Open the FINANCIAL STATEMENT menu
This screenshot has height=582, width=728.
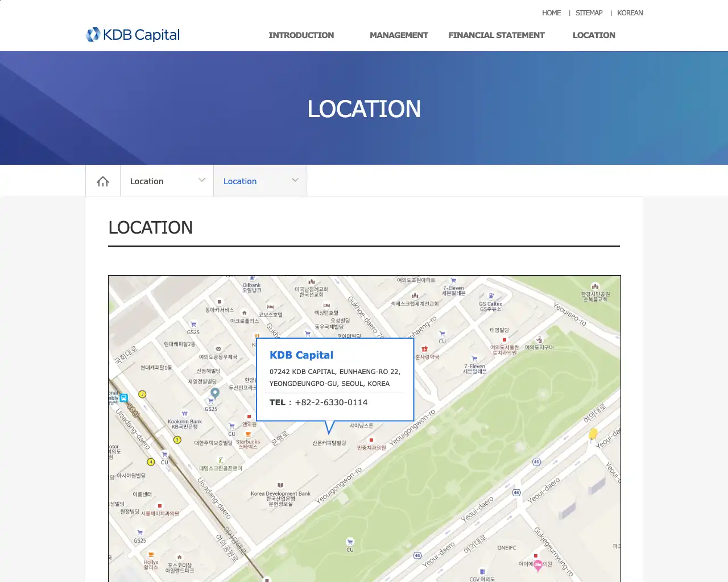tap(496, 35)
